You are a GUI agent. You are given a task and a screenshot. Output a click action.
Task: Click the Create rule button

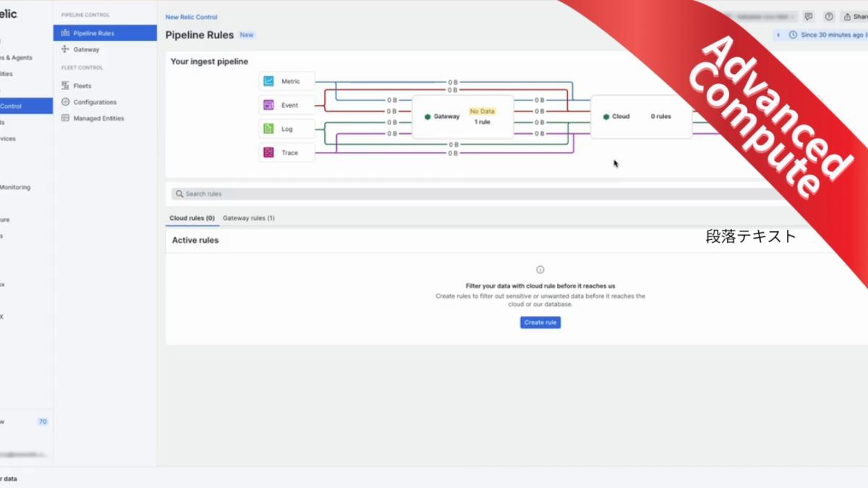click(540, 322)
